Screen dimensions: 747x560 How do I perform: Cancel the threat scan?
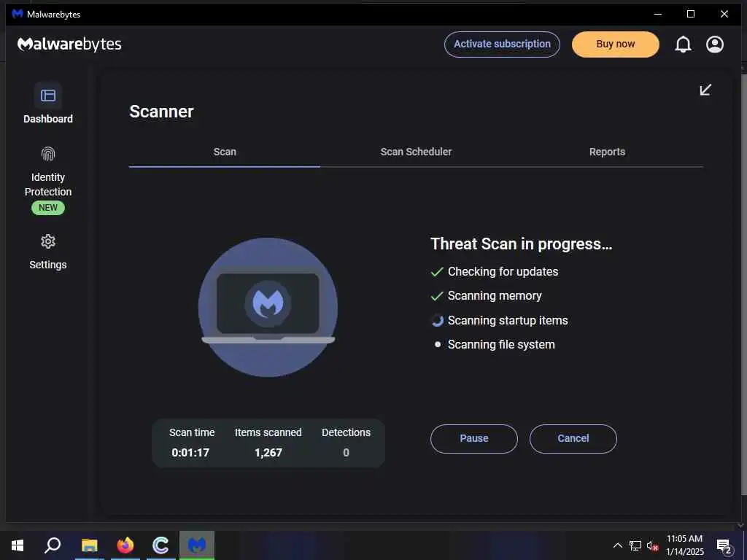(x=573, y=438)
